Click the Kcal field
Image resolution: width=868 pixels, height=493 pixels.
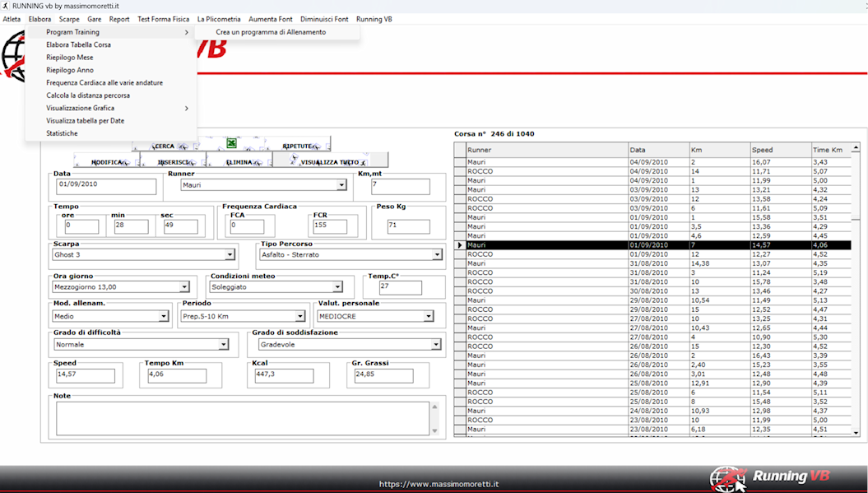pyautogui.click(x=284, y=375)
